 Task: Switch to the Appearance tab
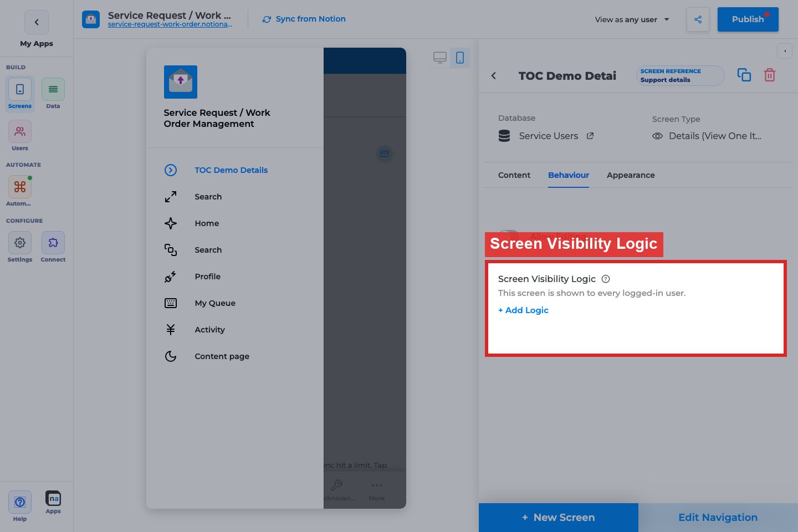[x=631, y=175]
